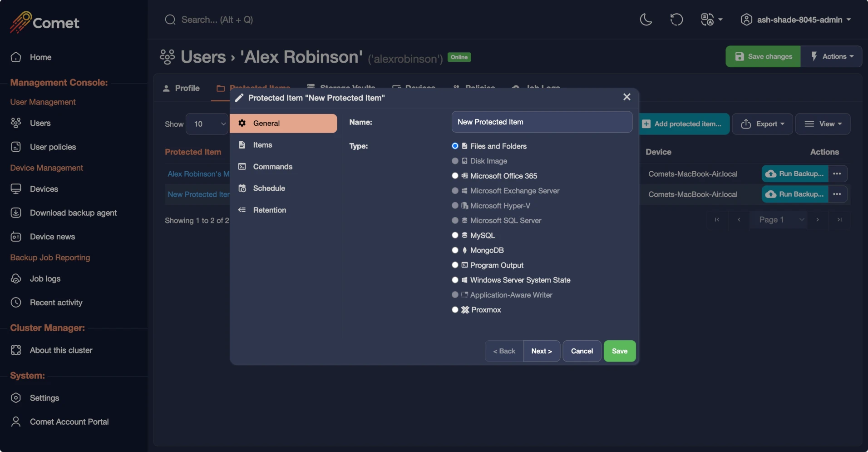
Task: Close the Protected Item dialog
Action: 627,97
